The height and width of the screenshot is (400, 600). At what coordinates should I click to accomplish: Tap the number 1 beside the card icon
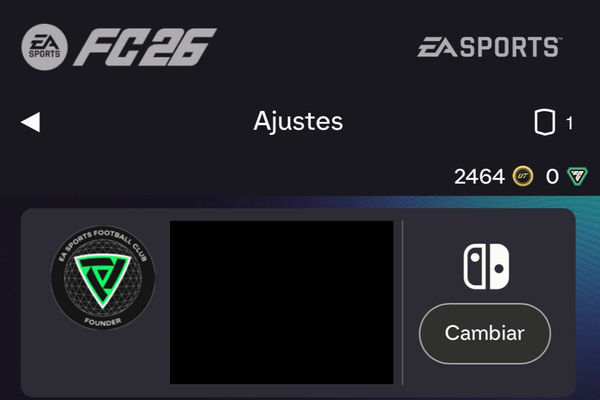[x=569, y=123]
